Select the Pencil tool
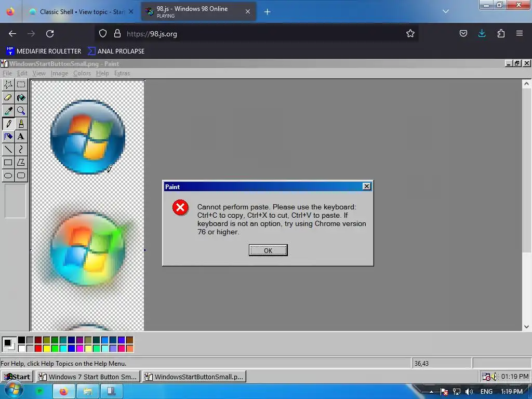This screenshot has width=532, height=399. [x=8, y=124]
